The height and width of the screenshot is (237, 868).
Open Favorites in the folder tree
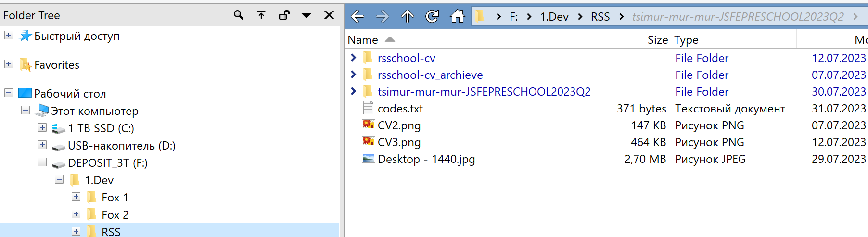[x=56, y=65]
